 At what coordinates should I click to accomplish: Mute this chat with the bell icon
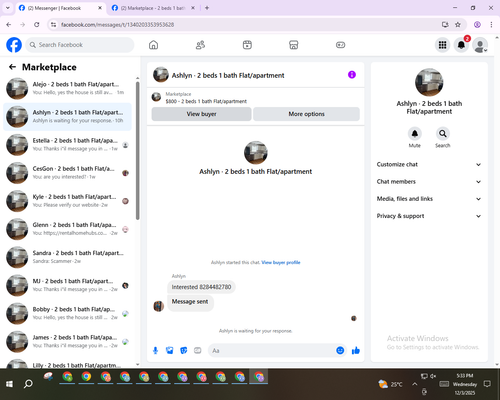point(415,134)
